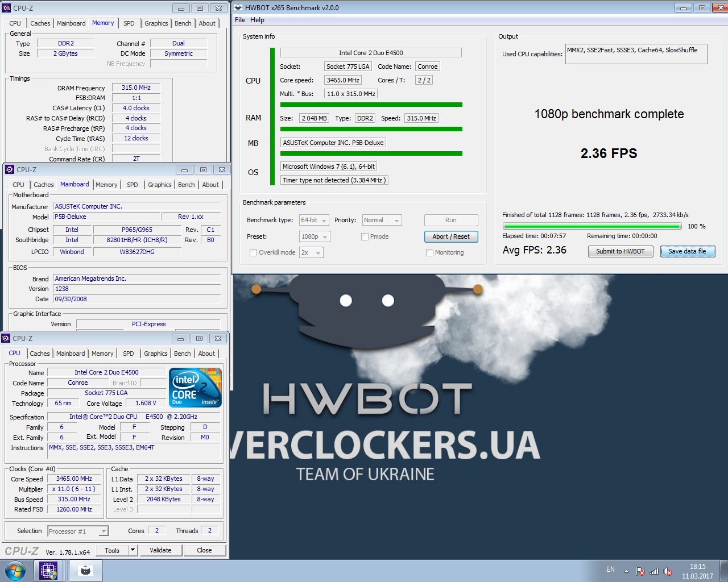Viewport: 728px width, 582px height.
Task: Open the Help menu in HWBOT
Action: tap(257, 20)
